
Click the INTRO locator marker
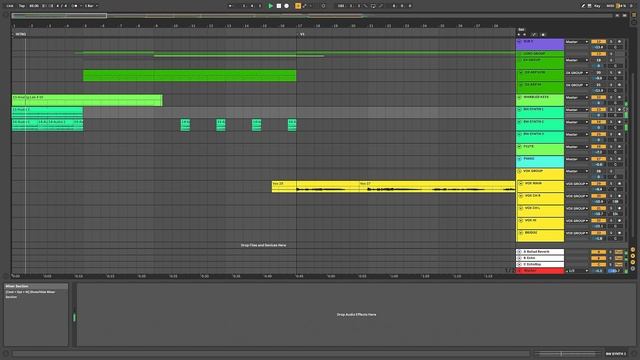(20, 34)
